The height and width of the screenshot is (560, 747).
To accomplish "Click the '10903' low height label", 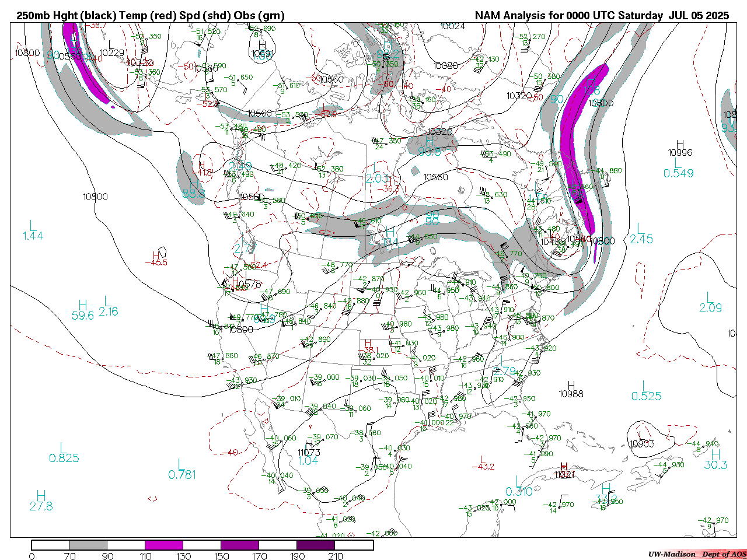I will [642, 444].
